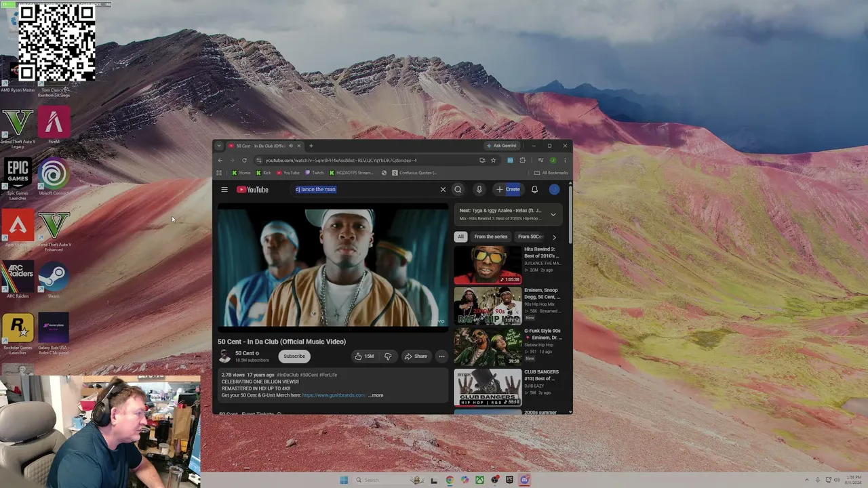Click the Ask Gemini button
The height and width of the screenshot is (488, 868).
pos(502,146)
